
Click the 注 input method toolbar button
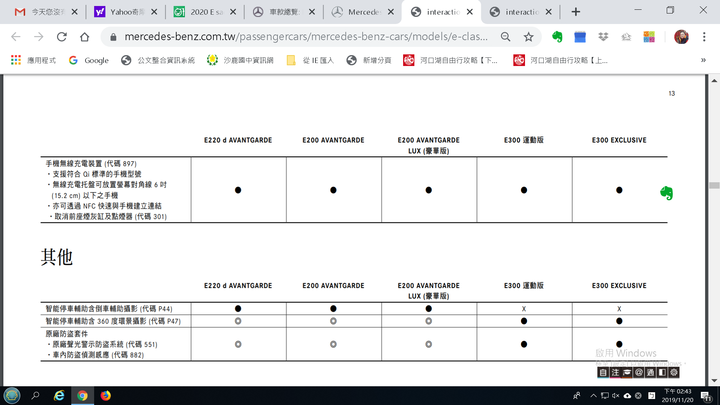coord(615,372)
